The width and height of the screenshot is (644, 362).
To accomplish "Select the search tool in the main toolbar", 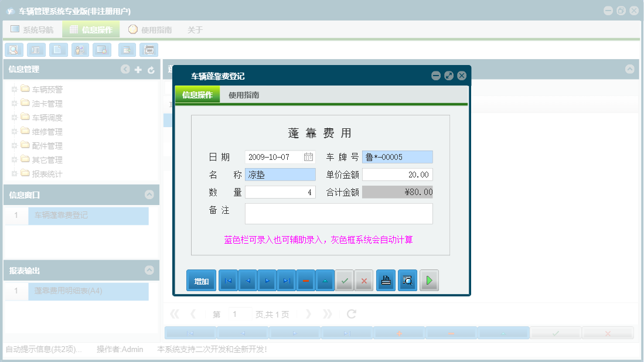I will pyautogui.click(x=13, y=50).
